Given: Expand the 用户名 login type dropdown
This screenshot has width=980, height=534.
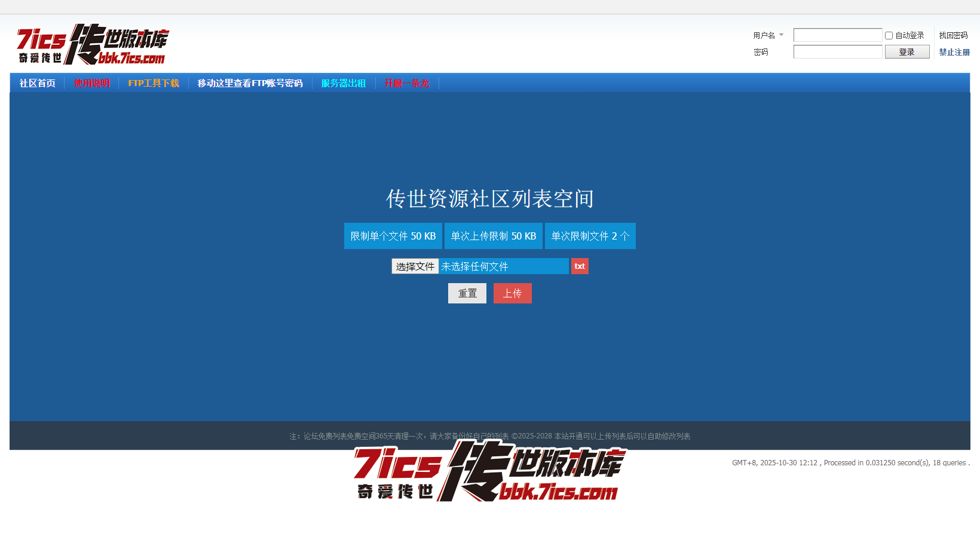Looking at the screenshot, I should click(780, 35).
